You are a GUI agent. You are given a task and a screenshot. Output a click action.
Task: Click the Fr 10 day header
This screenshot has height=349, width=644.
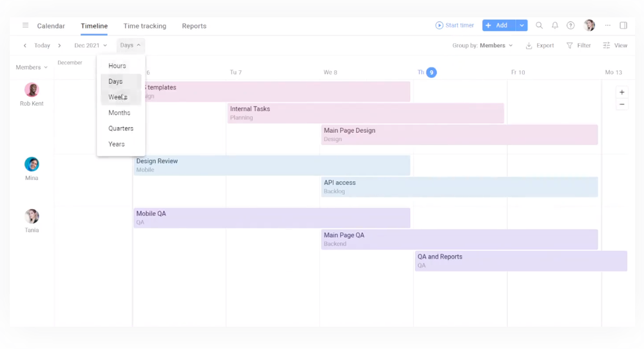518,72
